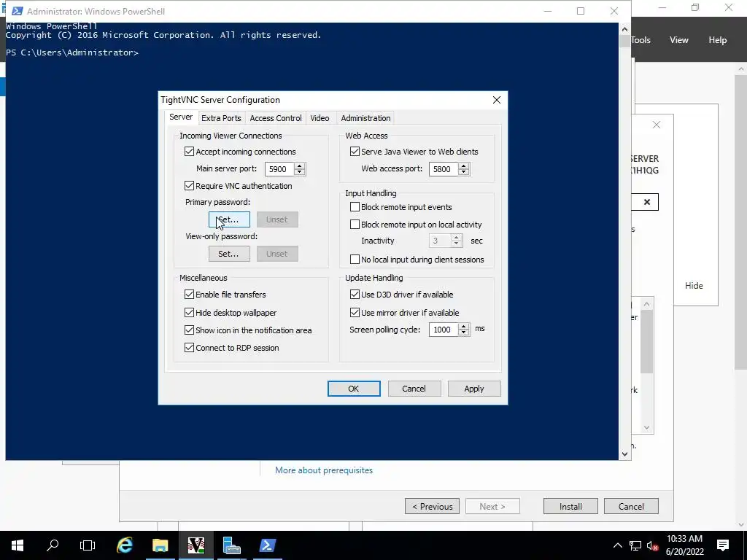Toggle Serve Java Viewer to Web clients
Screen dimensions: 747x560
355,152
